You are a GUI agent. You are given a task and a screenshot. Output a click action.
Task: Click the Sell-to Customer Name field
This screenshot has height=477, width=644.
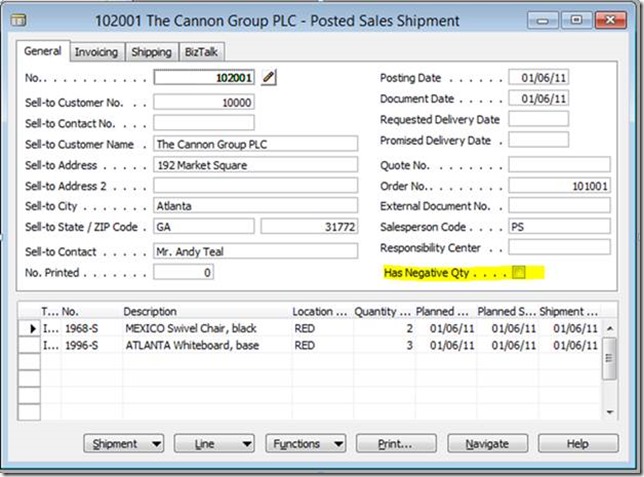(255, 144)
